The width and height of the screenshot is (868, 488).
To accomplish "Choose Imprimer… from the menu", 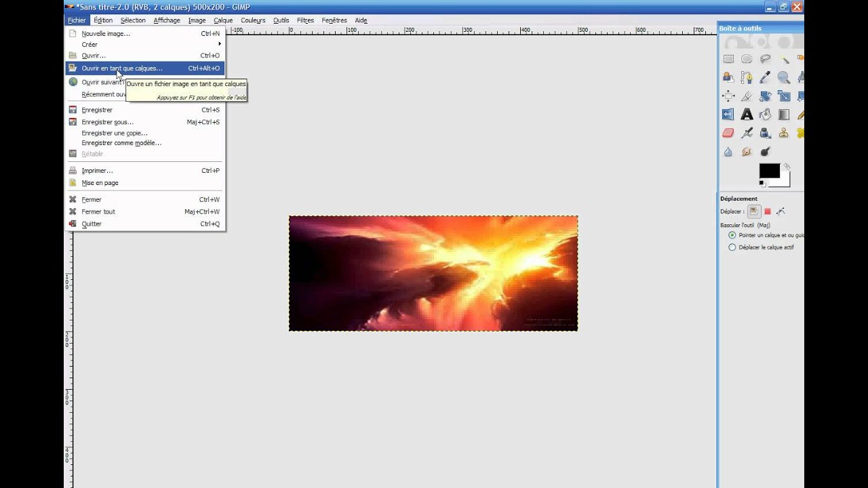I will [145, 171].
